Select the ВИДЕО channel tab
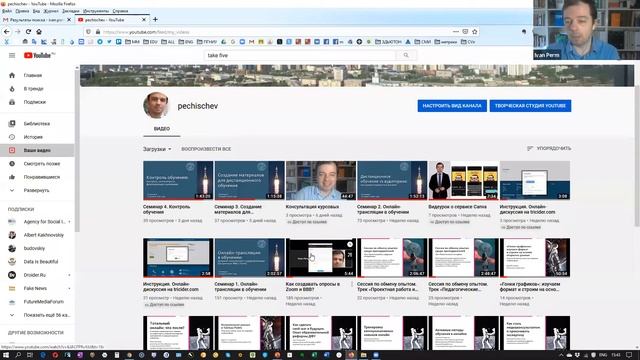Image resolution: width=640 pixels, height=360 pixels. [162, 129]
